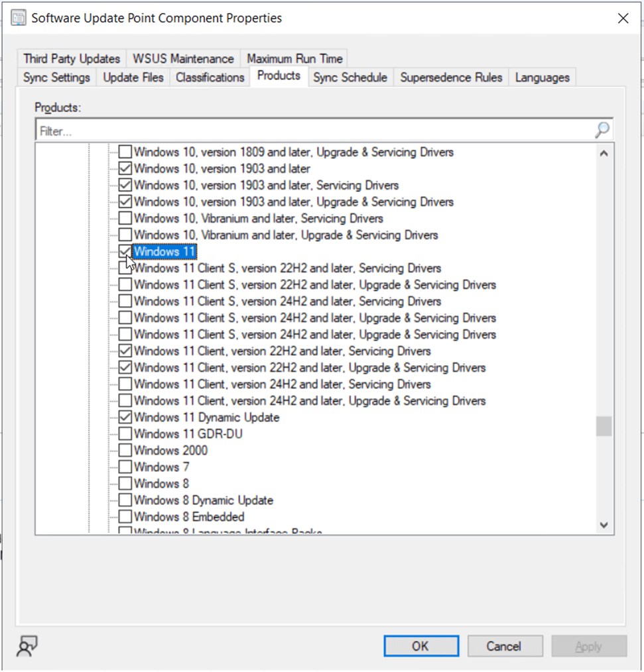The height and width of the screenshot is (672, 644).
Task: Check the Windows 7 product checkbox
Action: [125, 467]
